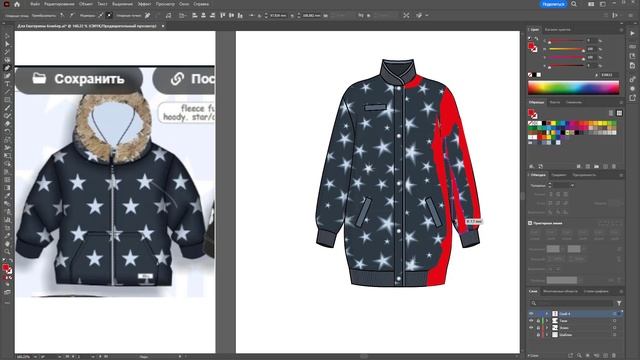
Task: Delete layer using the Layers panel trash
Action: tap(614, 356)
